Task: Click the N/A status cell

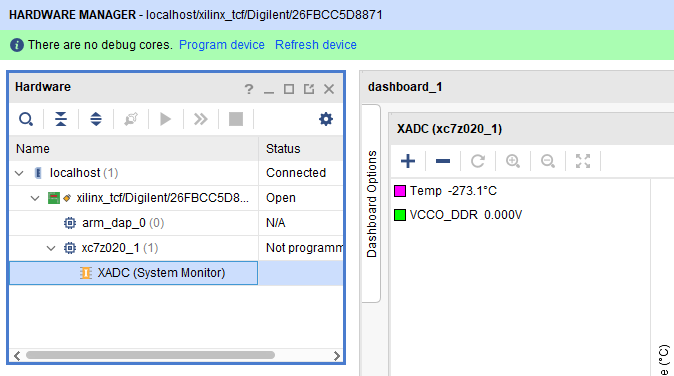Action: [x=301, y=223]
